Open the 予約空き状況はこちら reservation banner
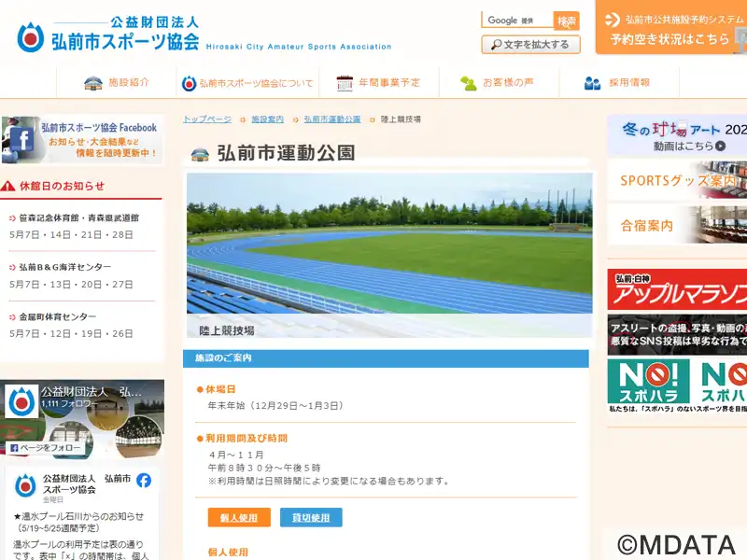 [671, 27]
